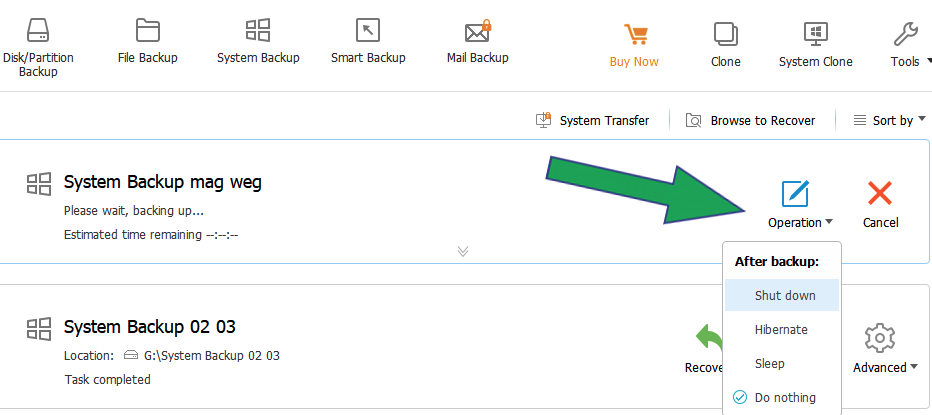This screenshot has height=415, width=932.
Task: Open the Operation menu
Action: tap(800, 205)
